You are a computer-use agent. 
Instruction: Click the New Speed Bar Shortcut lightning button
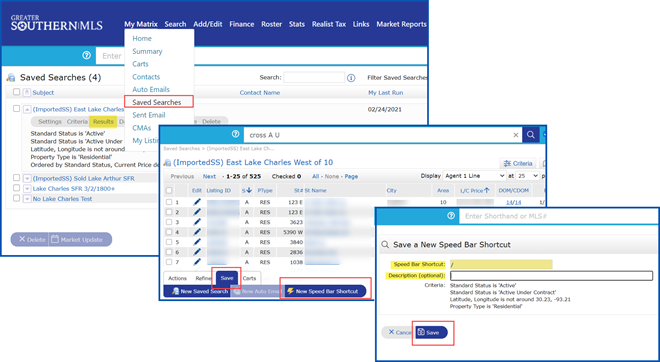pos(322,291)
